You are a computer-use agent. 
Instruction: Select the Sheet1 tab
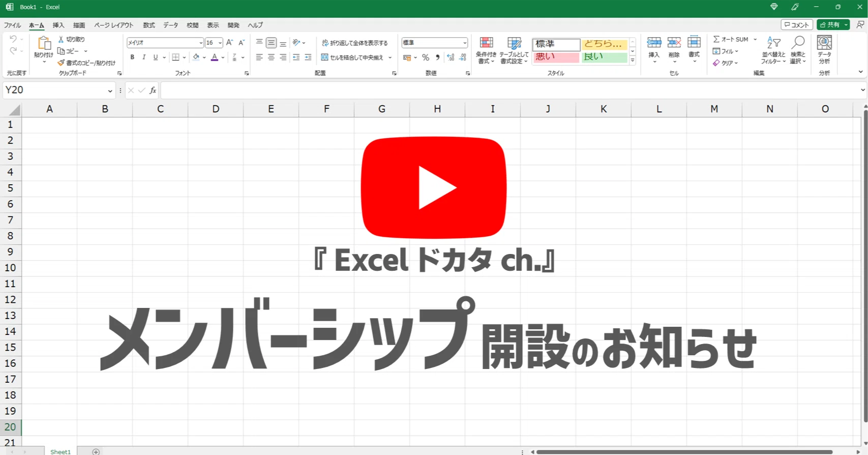click(x=61, y=451)
